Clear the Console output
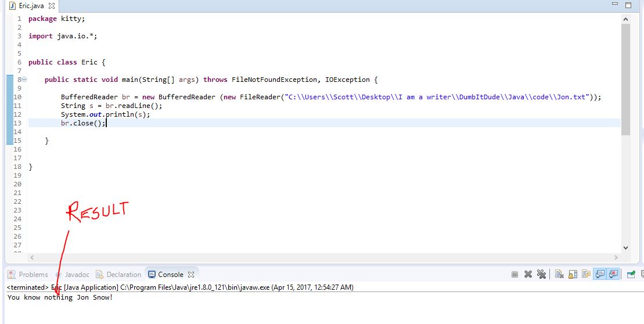The width and height of the screenshot is (644, 324). coord(559,274)
